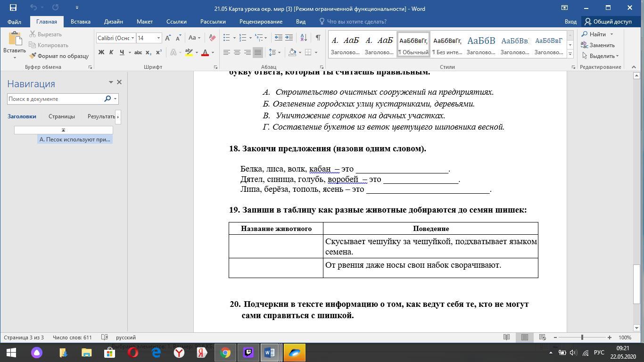644x362 pixels.
Task: Switch to the Макет ribbon tab
Action: coord(145,22)
